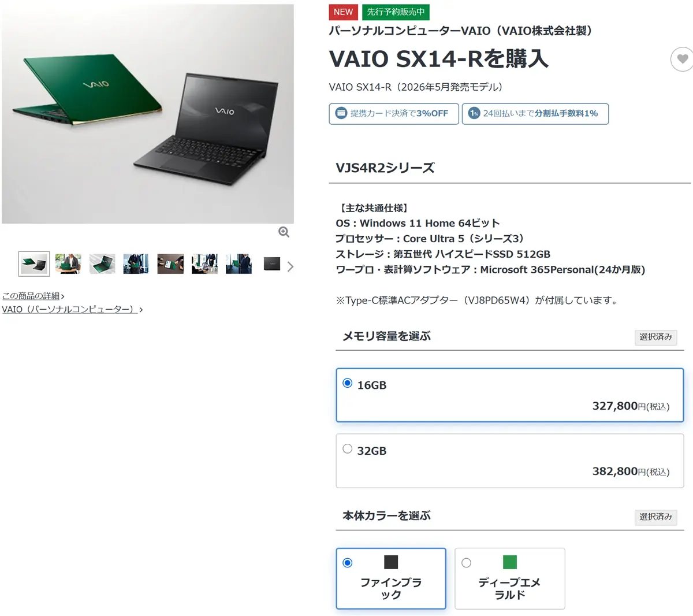Click the black color swatch square
693x616 pixels.
coord(391,562)
